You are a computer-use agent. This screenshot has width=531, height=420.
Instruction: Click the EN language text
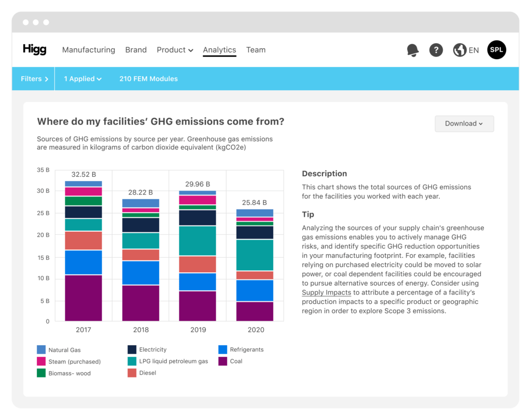coord(473,50)
